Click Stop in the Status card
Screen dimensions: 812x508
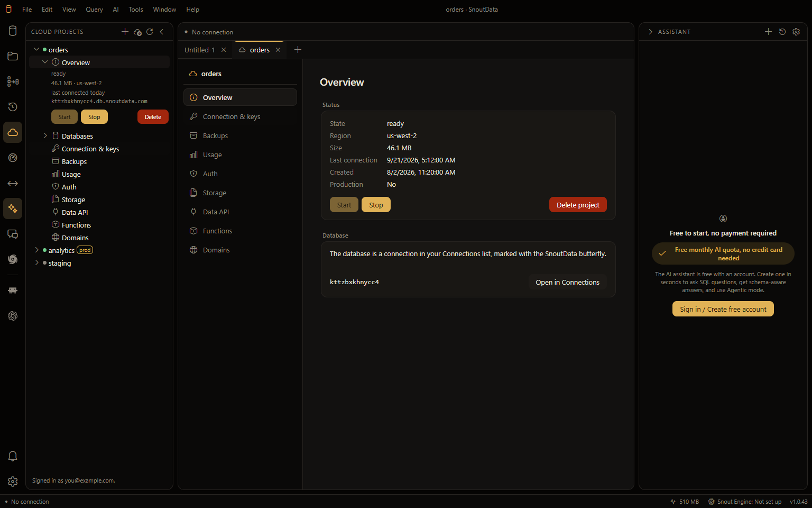[376, 205]
